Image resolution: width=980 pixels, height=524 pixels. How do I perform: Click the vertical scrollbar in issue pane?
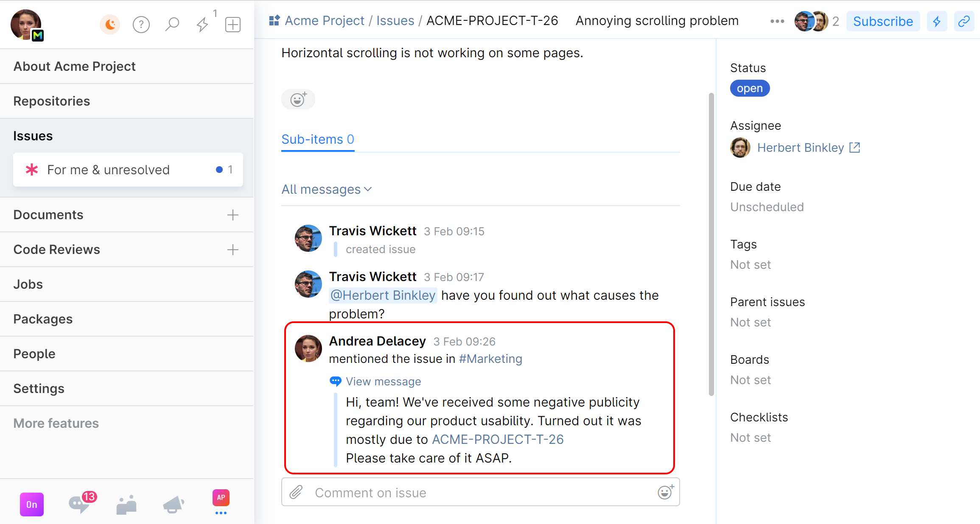click(x=711, y=244)
